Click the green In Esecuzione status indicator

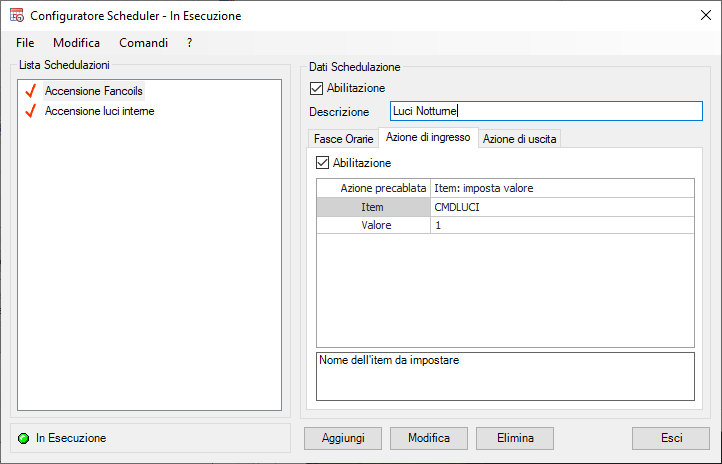[24, 438]
